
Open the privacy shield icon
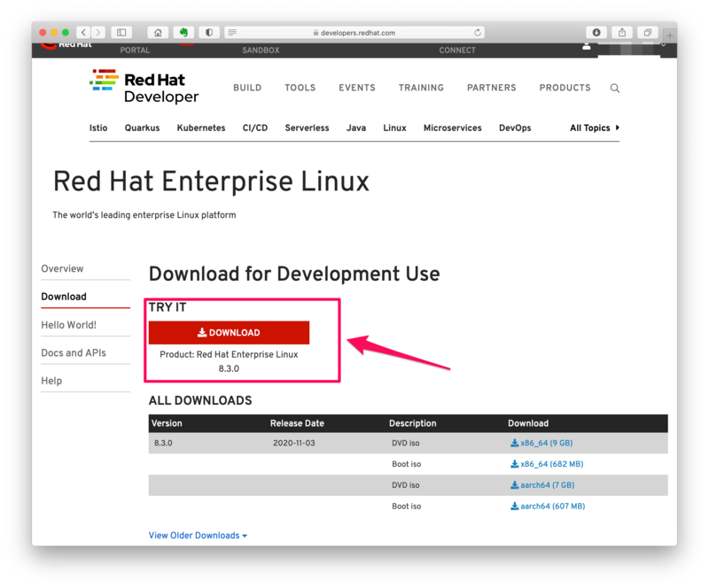(209, 32)
